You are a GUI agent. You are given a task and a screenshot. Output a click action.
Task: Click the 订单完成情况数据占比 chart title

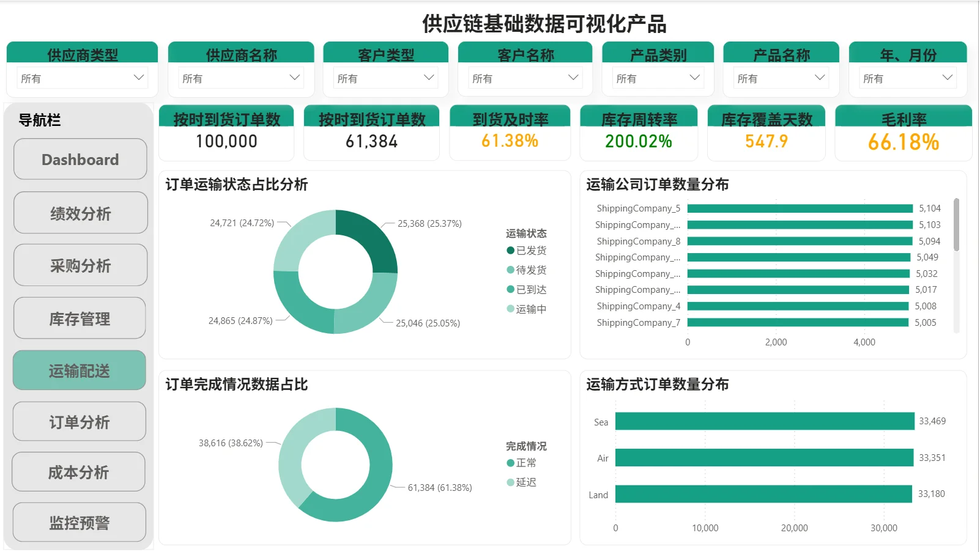coord(237,385)
